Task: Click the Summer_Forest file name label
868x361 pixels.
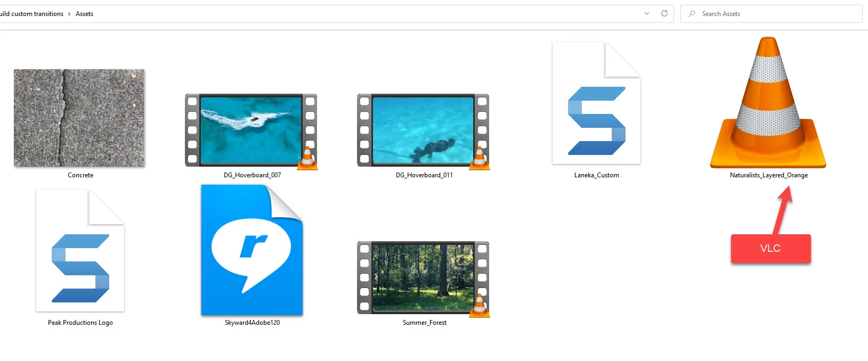Action: [x=424, y=323]
